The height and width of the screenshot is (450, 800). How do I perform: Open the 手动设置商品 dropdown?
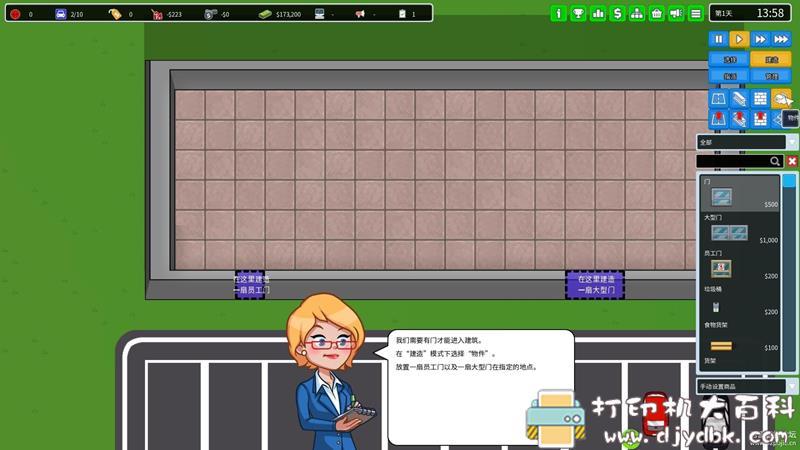click(746, 386)
